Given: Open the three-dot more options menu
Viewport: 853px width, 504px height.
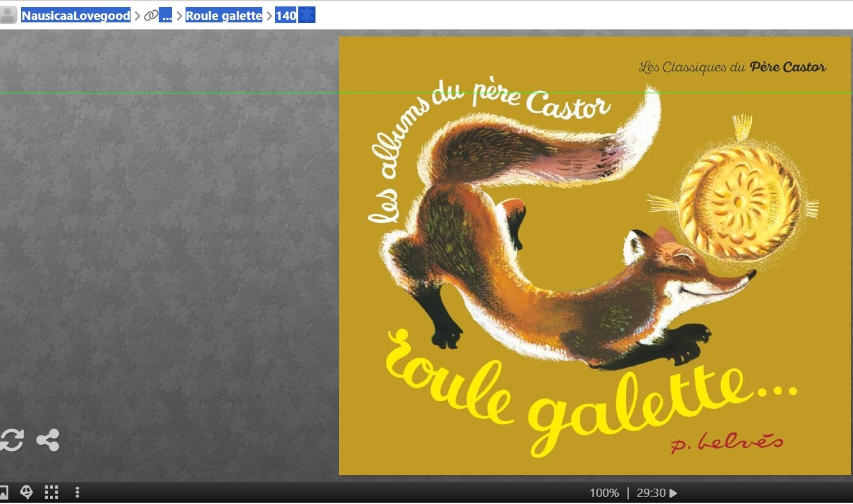Looking at the screenshot, I should (x=77, y=492).
